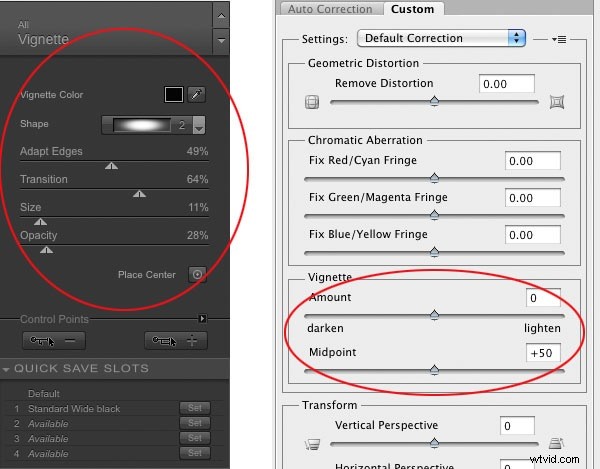Click the Size 11% value
The height and width of the screenshot is (469, 600).
coord(198,207)
